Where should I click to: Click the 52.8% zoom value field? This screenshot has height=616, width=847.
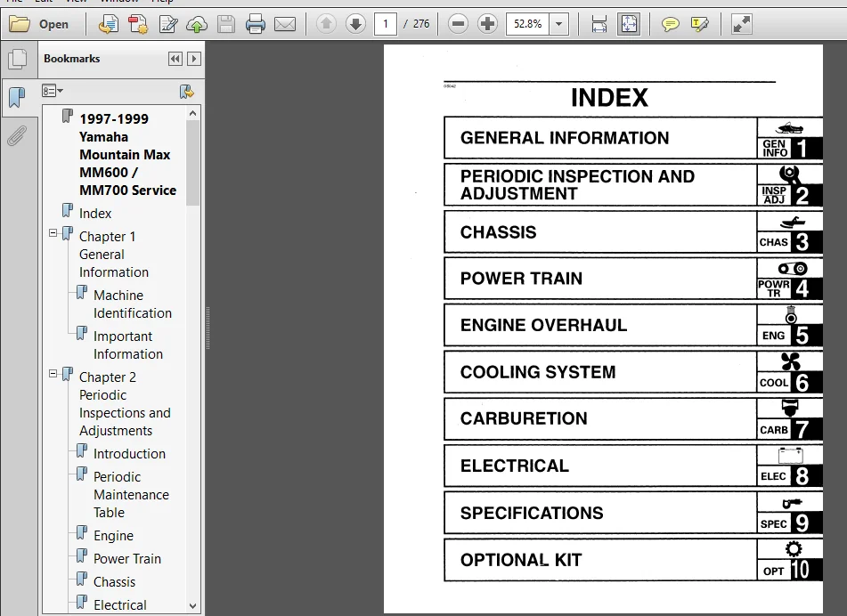(528, 24)
